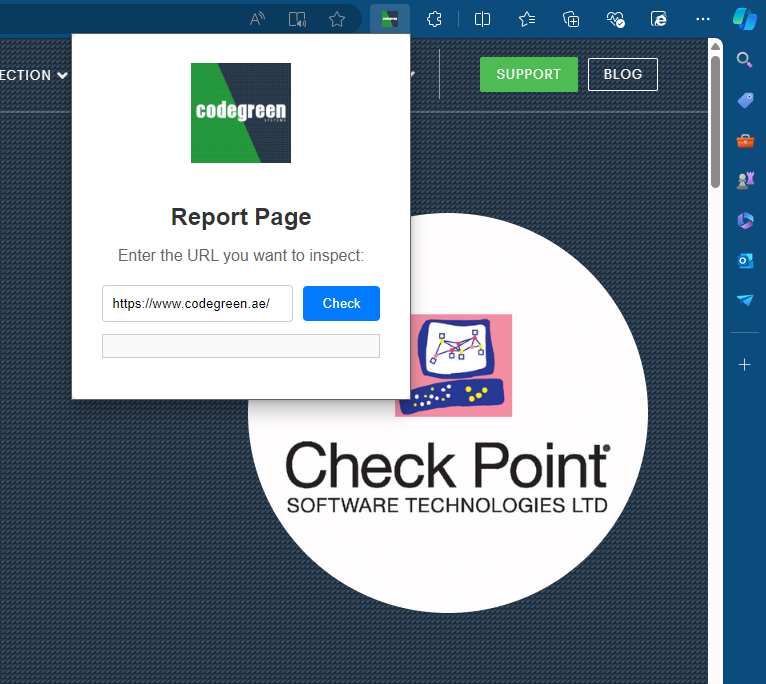Open the BLOG link on website
The width and height of the screenshot is (766, 684).
pyautogui.click(x=623, y=74)
